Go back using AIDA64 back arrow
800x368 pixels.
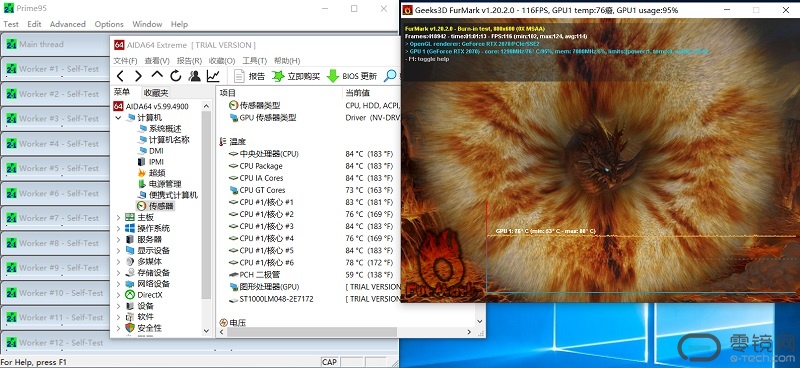click(120, 76)
